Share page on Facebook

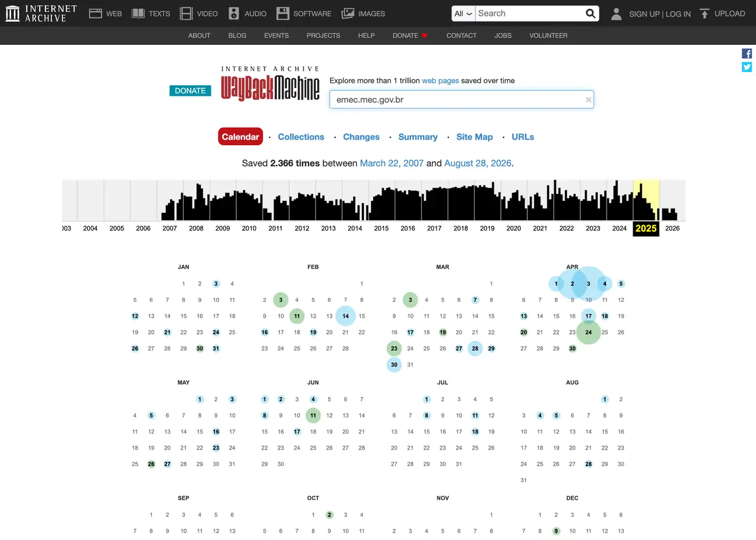pyautogui.click(x=747, y=53)
